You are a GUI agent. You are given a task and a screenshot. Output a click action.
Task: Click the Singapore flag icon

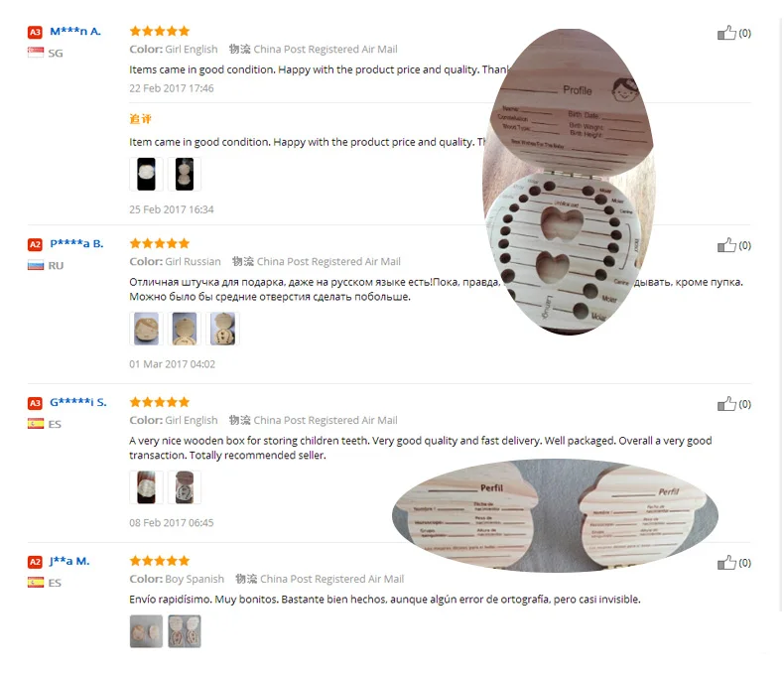35,52
